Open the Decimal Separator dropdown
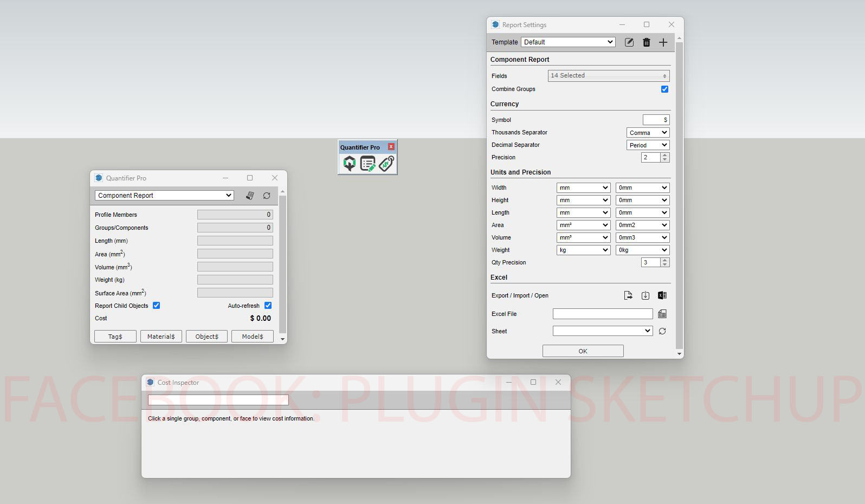The width and height of the screenshot is (865, 504). tap(648, 145)
